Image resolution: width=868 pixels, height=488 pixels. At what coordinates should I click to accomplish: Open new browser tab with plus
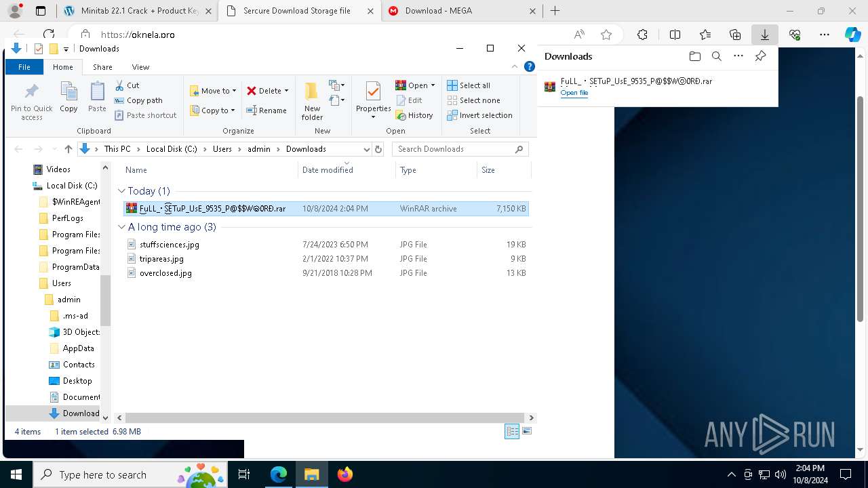point(555,11)
